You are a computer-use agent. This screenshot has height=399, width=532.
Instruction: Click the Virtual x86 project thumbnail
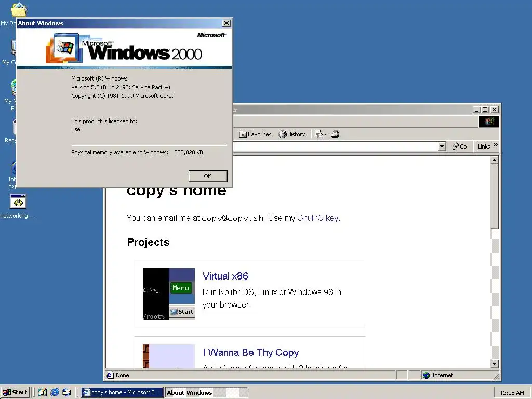tap(169, 294)
